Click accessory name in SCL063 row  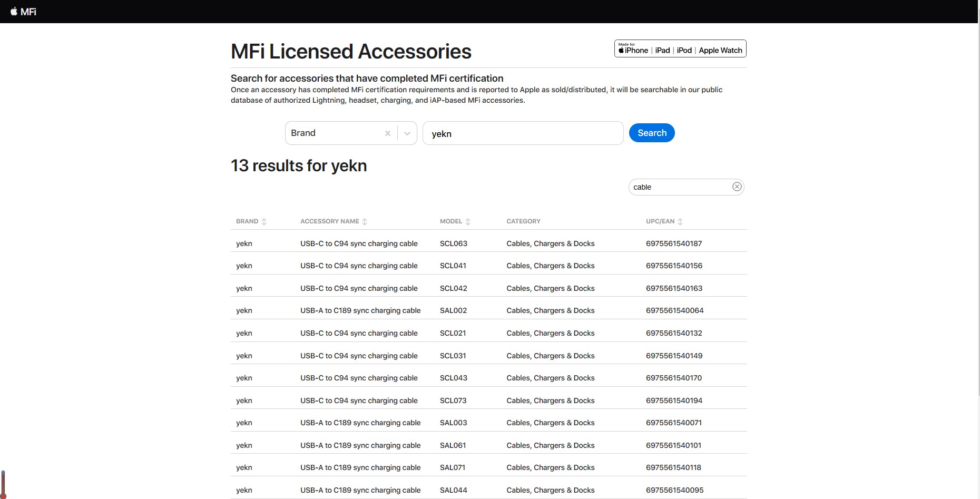(x=359, y=243)
